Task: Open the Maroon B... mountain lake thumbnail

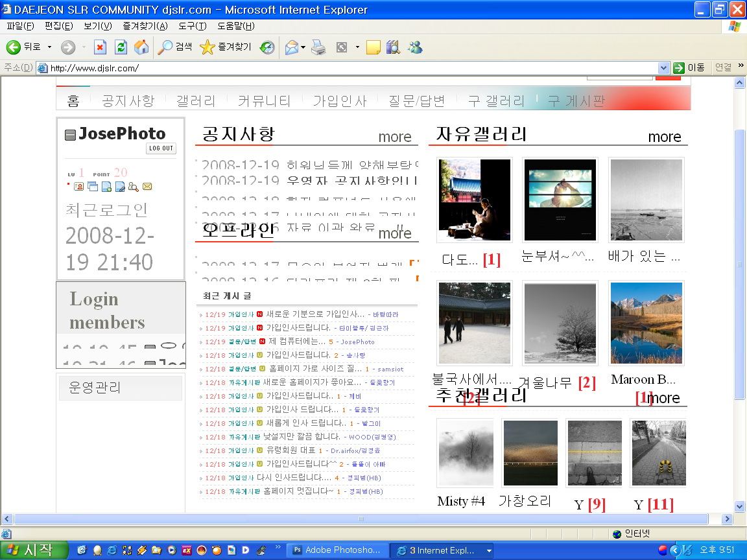Action: pyautogui.click(x=646, y=323)
